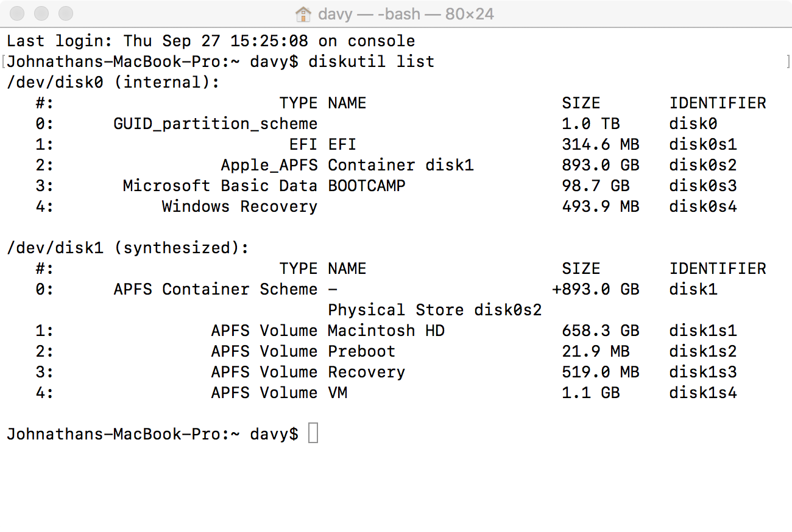Viewport: 792px width, 532px height.
Task: Click the "diskutil list" command text
Action: 372,61
